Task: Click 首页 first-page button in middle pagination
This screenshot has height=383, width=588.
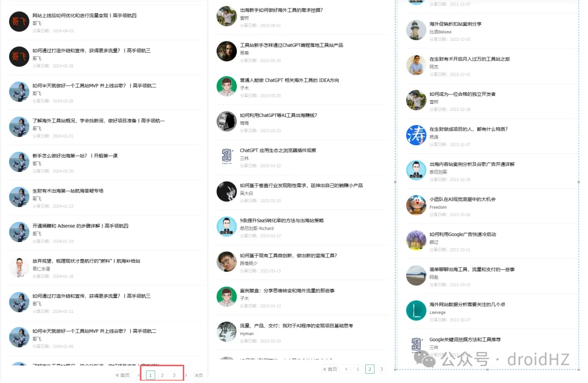Action: point(330,369)
